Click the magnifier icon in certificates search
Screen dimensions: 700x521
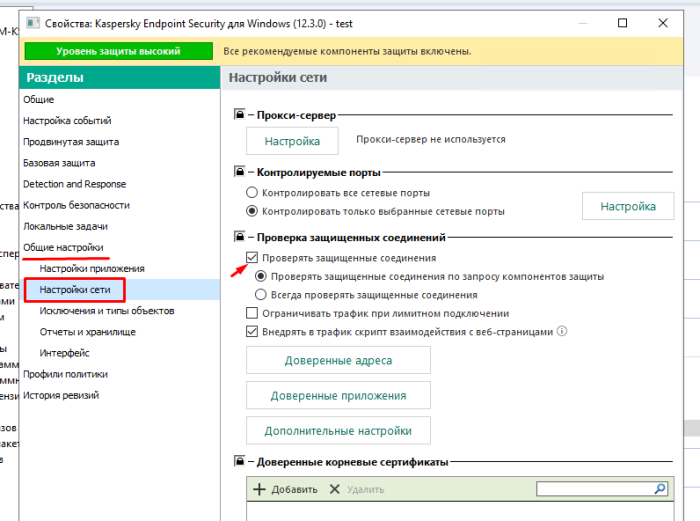click(x=659, y=489)
